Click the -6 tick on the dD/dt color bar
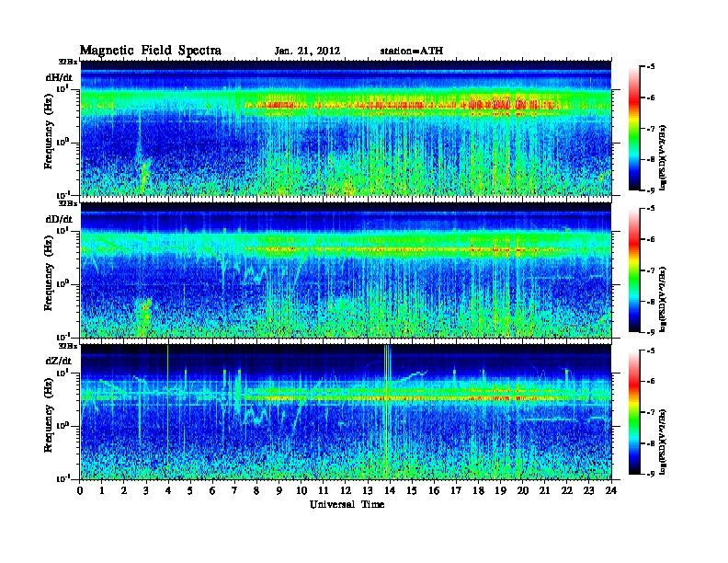The width and height of the screenshot is (728, 563). (x=651, y=239)
